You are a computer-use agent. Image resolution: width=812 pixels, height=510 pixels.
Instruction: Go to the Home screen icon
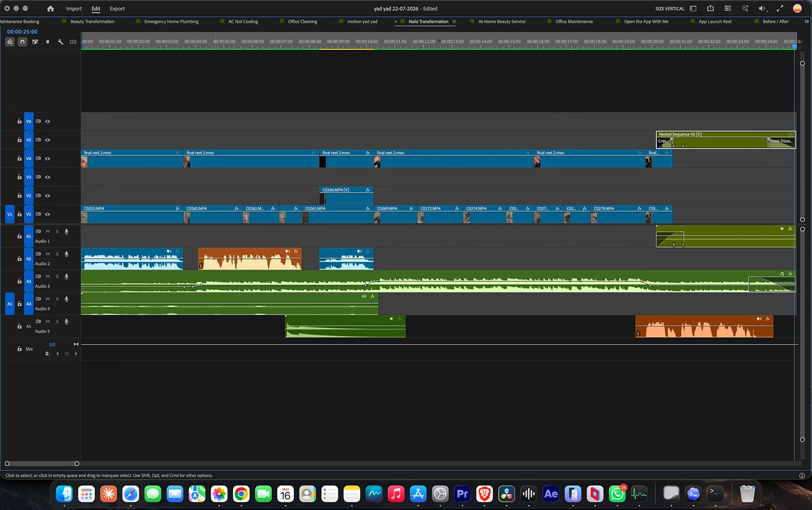50,9
